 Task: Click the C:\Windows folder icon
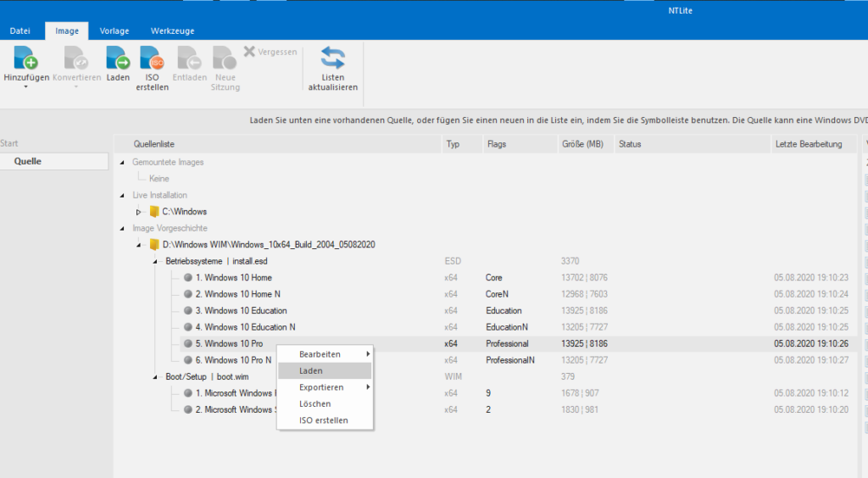(154, 211)
